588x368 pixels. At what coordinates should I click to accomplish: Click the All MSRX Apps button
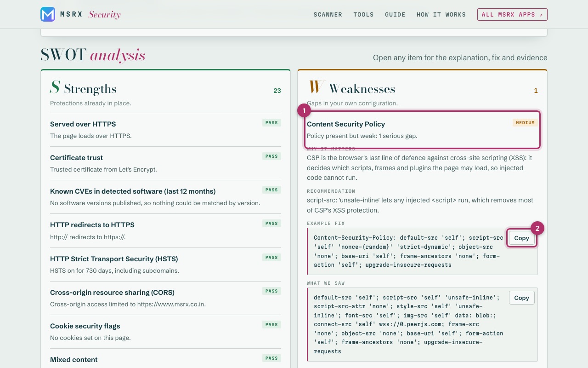(x=512, y=15)
